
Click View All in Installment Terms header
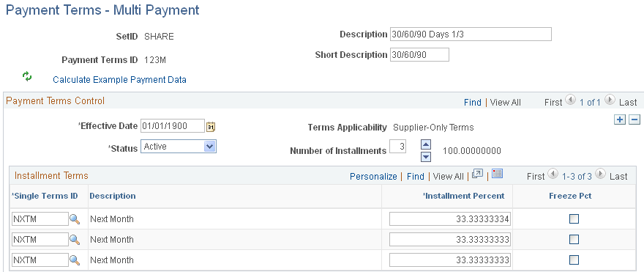pyautogui.click(x=449, y=177)
